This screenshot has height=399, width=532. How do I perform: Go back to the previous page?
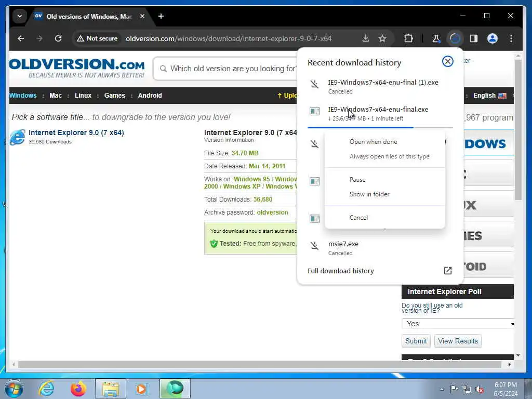[21, 38]
